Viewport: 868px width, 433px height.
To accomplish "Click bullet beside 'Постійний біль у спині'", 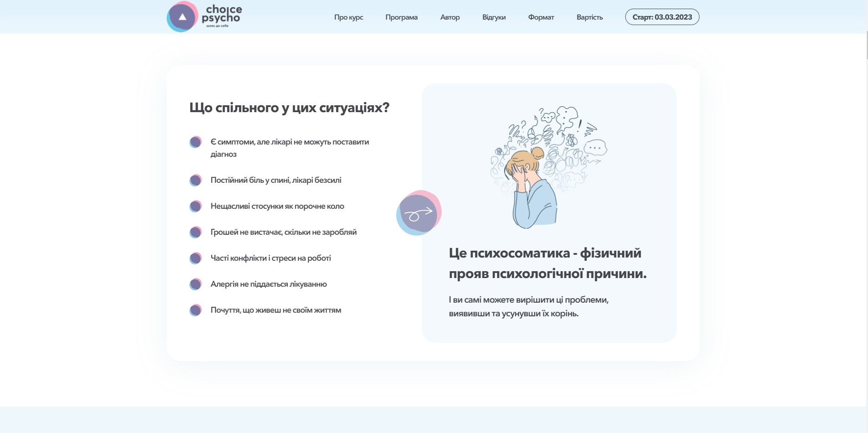I will tap(195, 180).
